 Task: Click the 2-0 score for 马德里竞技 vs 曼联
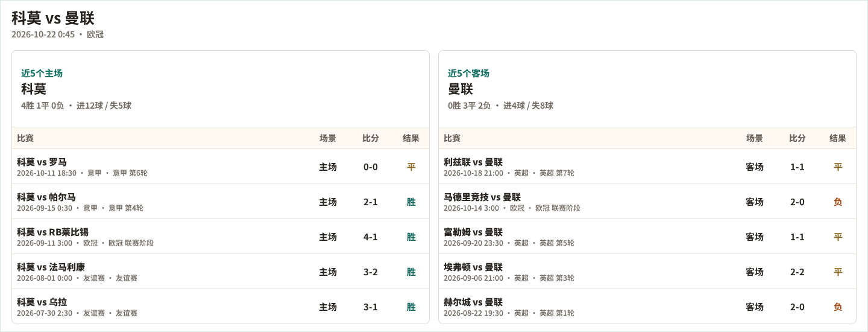tap(797, 202)
